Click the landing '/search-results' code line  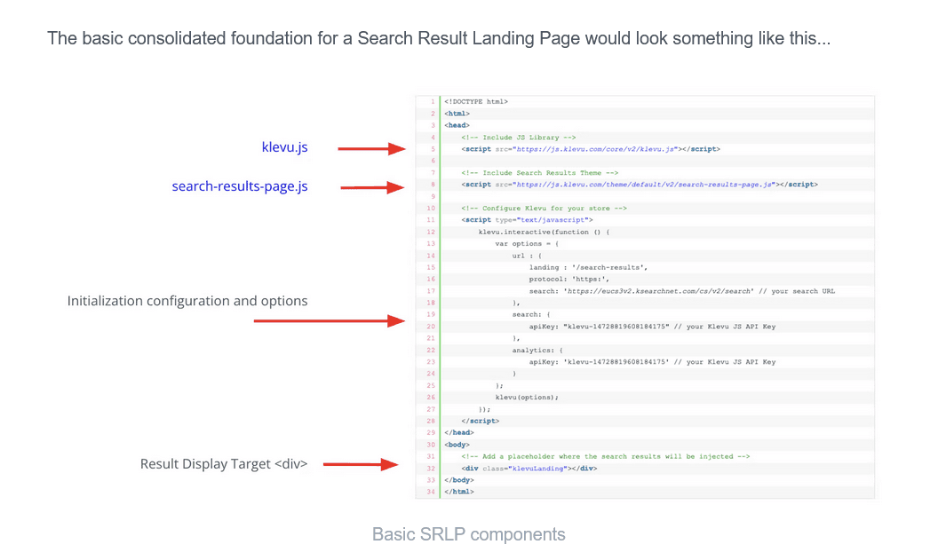click(x=588, y=267)
